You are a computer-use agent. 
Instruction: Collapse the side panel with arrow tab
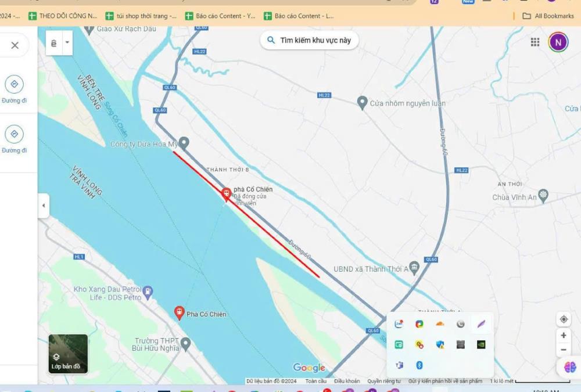pos(44,206)
